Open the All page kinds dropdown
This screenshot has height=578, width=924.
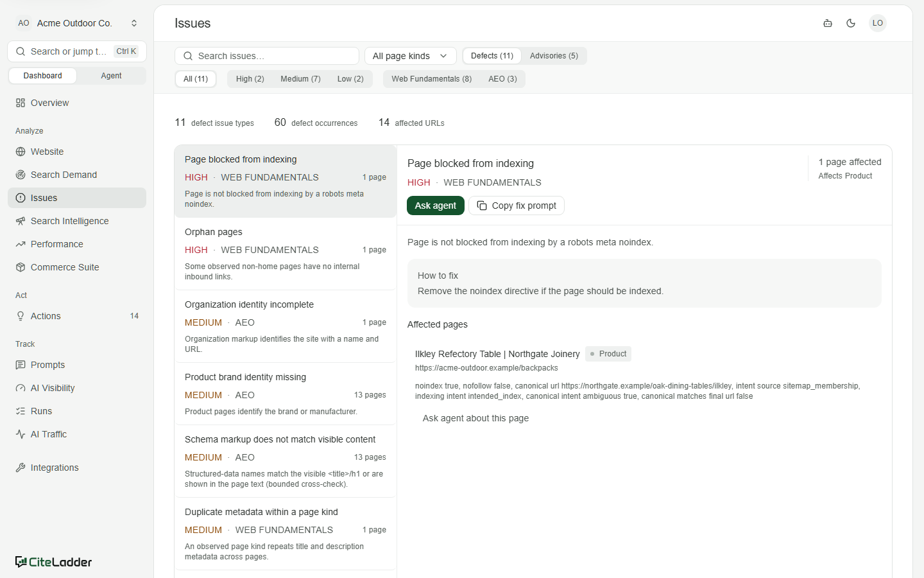coord(411,56)
